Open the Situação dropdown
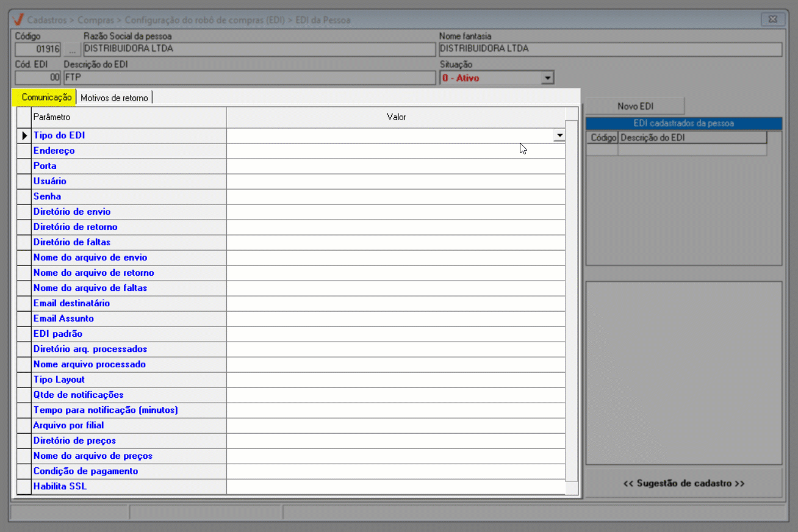798x532 pixels. point(547,78)
